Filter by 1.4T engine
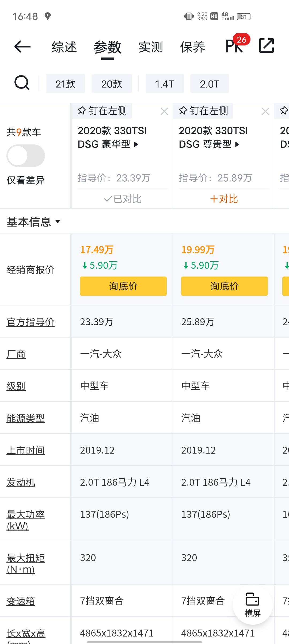289x644 pixels. click(x=165, y=84)
